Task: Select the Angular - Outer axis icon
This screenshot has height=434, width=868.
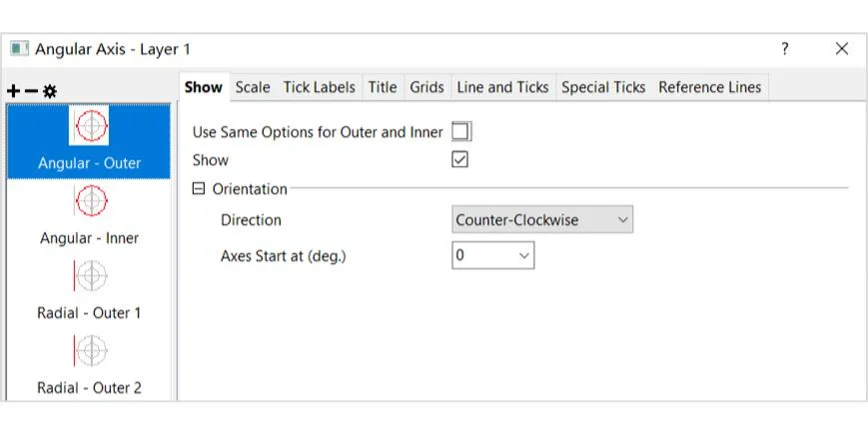Action: point(89,126)
